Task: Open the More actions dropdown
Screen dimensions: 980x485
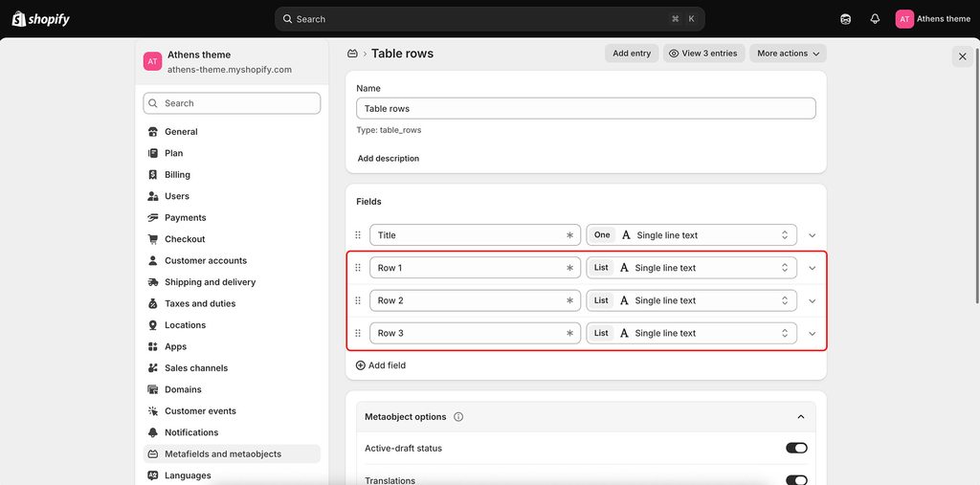Action: pos(789,54)
